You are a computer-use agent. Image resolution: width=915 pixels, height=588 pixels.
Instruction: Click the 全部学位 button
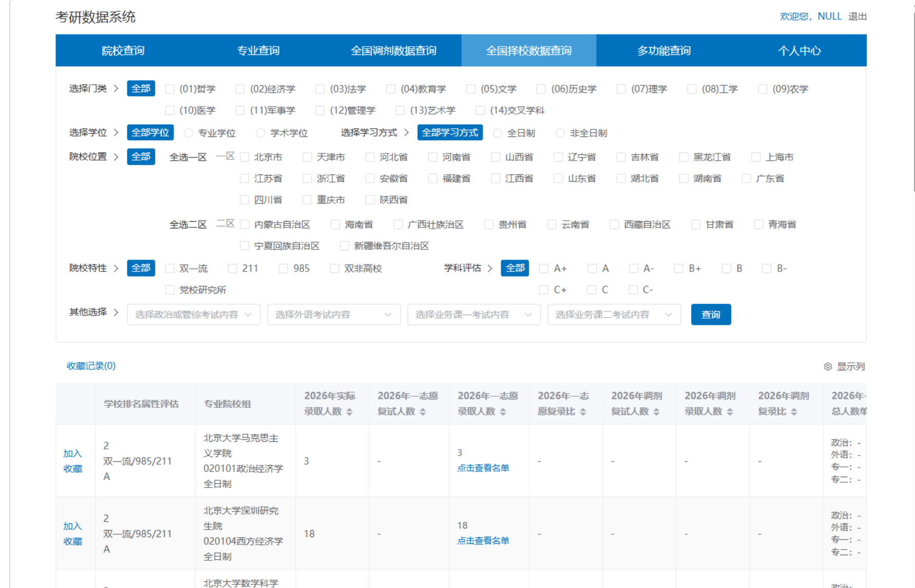tap(150, 132)
